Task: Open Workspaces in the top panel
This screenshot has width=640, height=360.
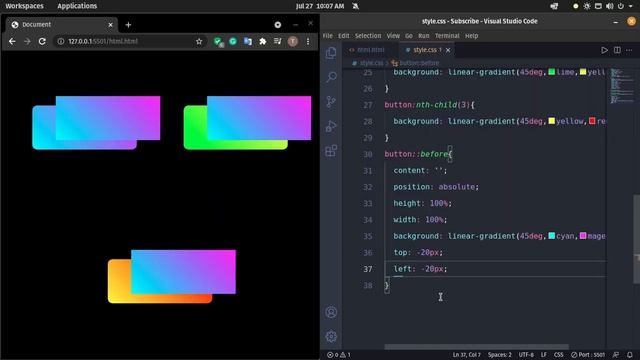Action: coord(24,6)
